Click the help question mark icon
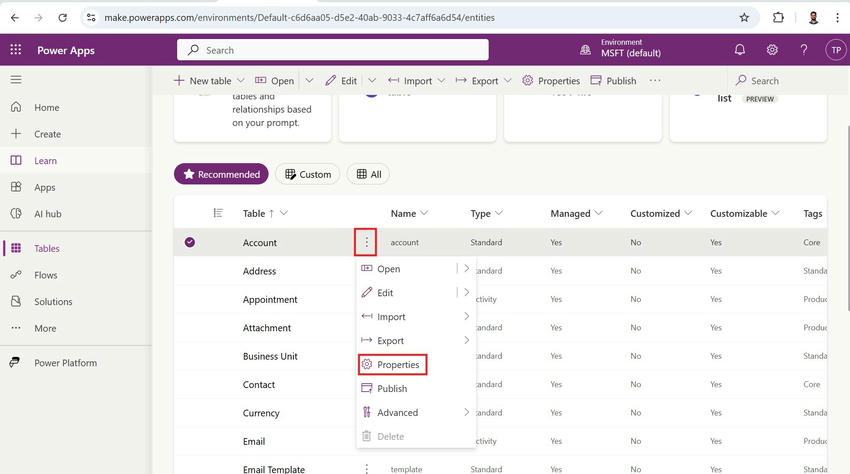 pyautogui.click(x=804, y=50)
